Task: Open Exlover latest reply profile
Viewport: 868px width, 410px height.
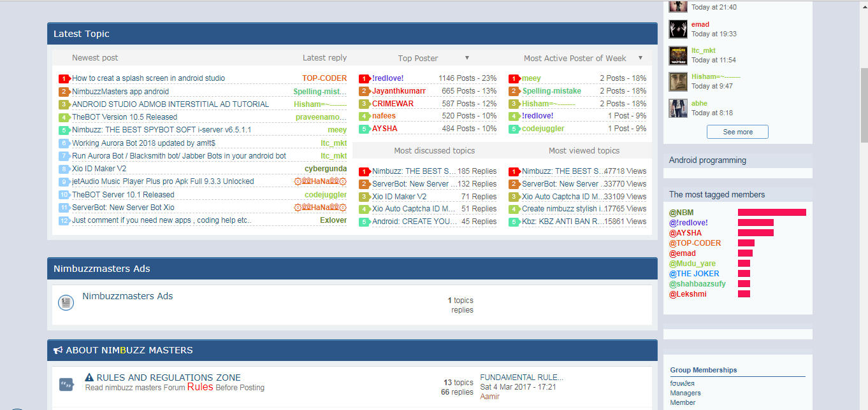Action: pyautogui.click(x=333, y=220)
